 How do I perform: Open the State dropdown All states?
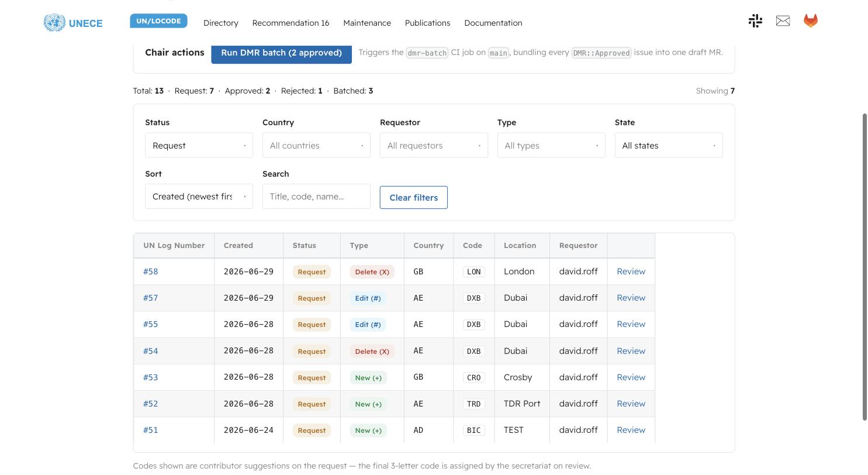click(669, 145)
